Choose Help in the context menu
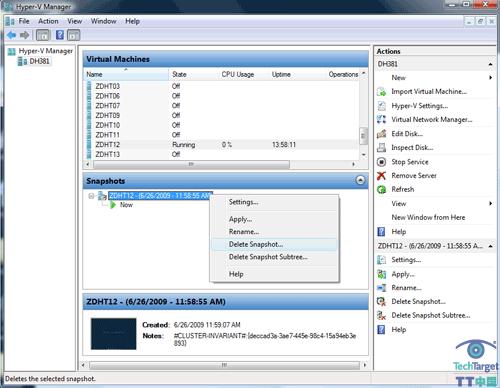 tap(274, 274)
